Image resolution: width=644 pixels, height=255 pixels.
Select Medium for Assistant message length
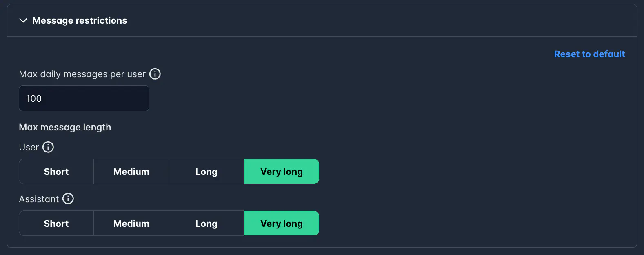[x=131, y=224]
